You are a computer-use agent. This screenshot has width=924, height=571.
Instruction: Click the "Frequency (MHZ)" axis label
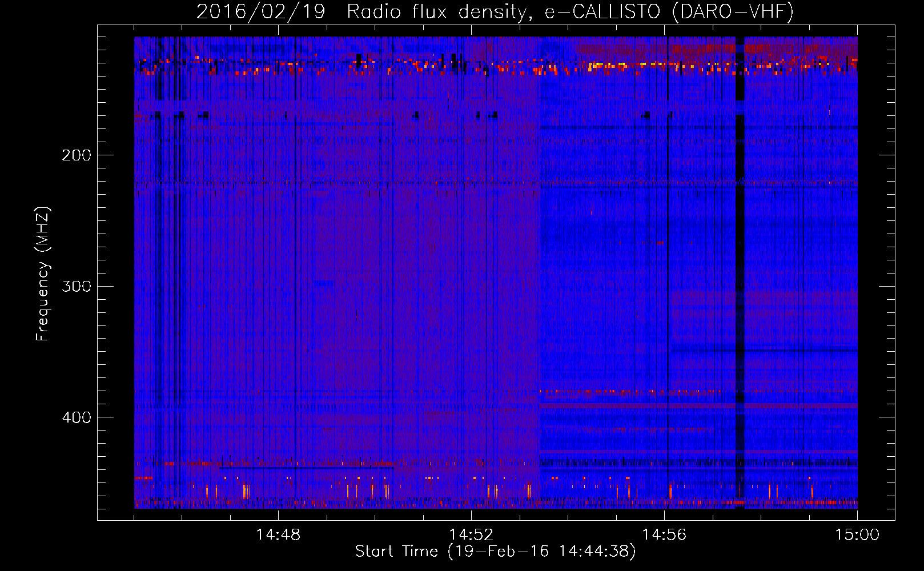43,274
